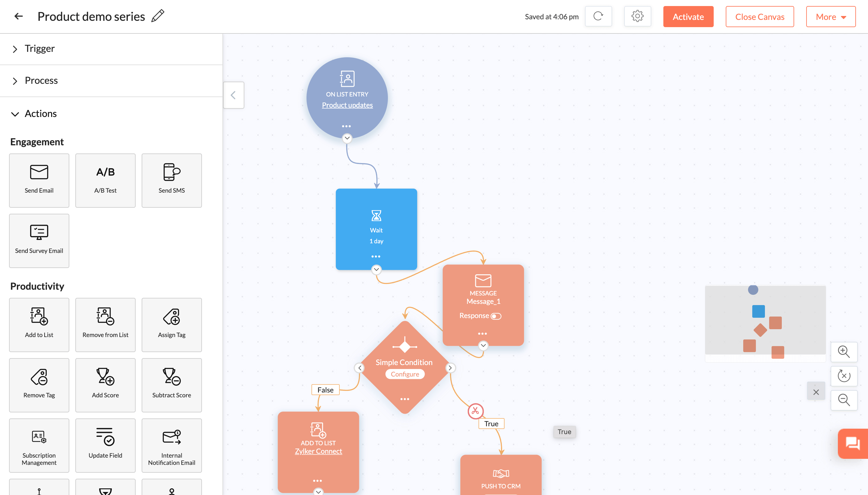868x495 pixels.
Task: Open options dots on Wait block
Action: [x=376, y=256]
